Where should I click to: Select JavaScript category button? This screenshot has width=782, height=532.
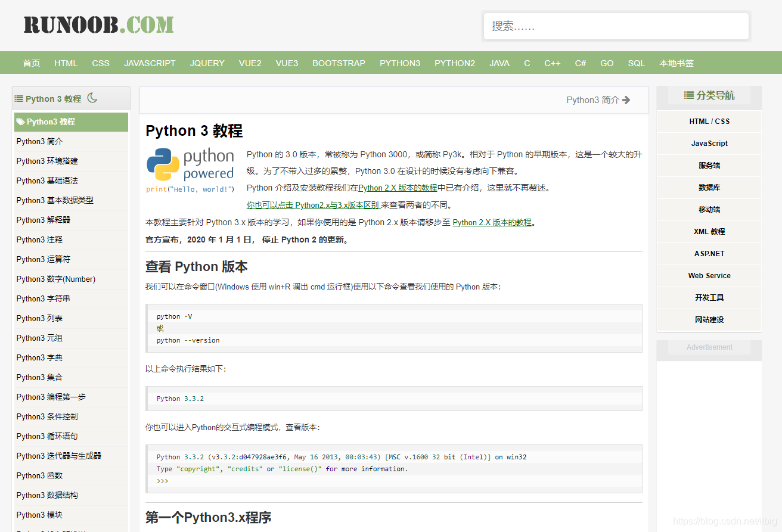(x=709, y=144)
